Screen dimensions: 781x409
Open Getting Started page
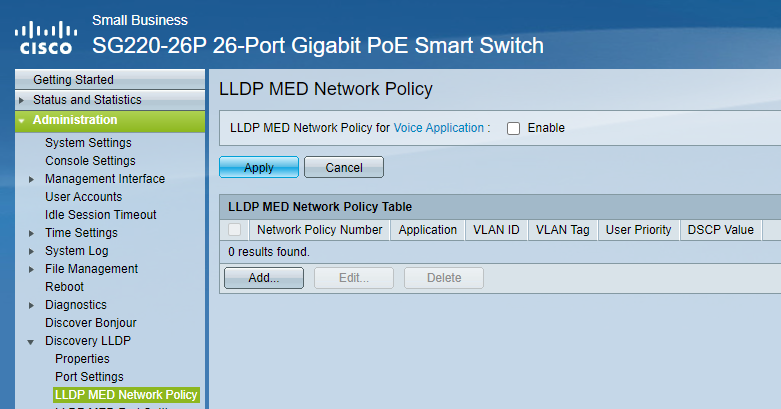(73, 80)
